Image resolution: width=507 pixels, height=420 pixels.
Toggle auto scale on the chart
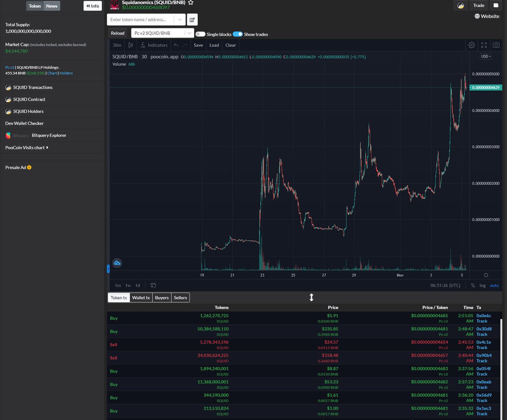494,286
